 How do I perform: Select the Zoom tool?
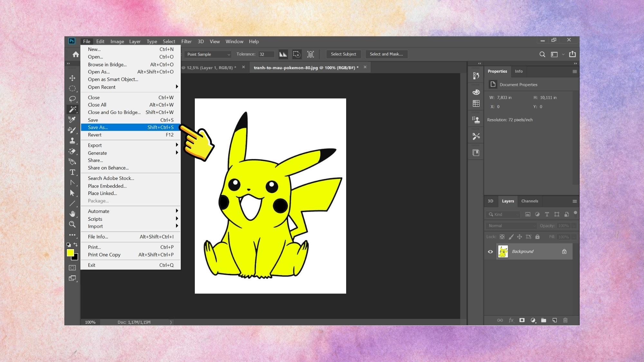pos(72,224)
